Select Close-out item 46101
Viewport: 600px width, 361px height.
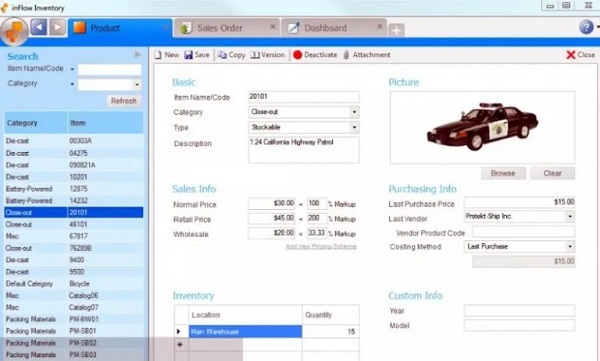pos(74,224)
